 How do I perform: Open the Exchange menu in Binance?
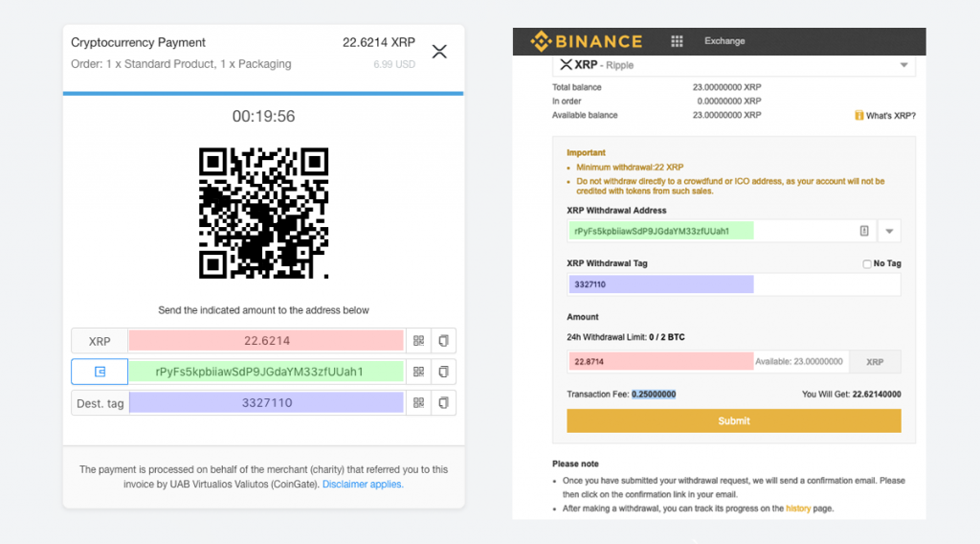tap(724, 41)
